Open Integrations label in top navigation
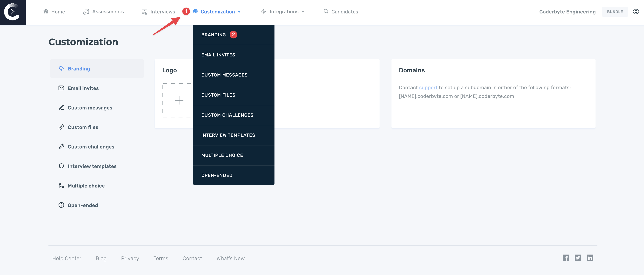This screenshot has width=644, height=275. [284, 12]
